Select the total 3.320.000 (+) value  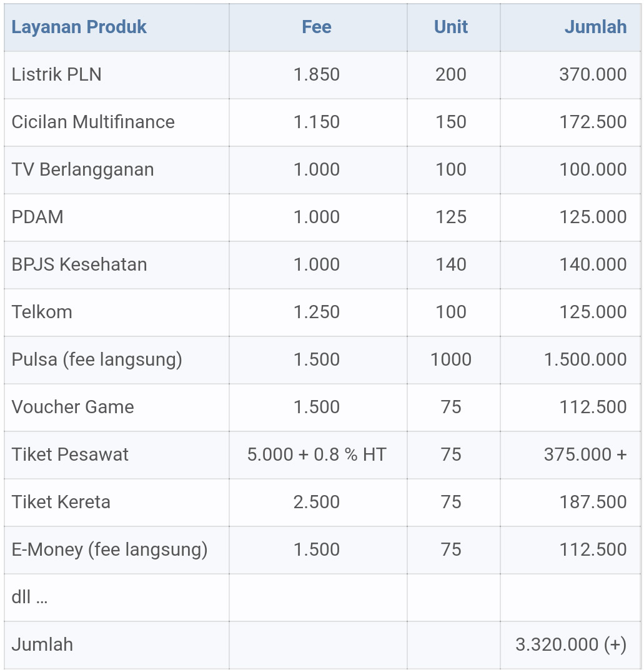pyautogui.click(x=571, y=645)
